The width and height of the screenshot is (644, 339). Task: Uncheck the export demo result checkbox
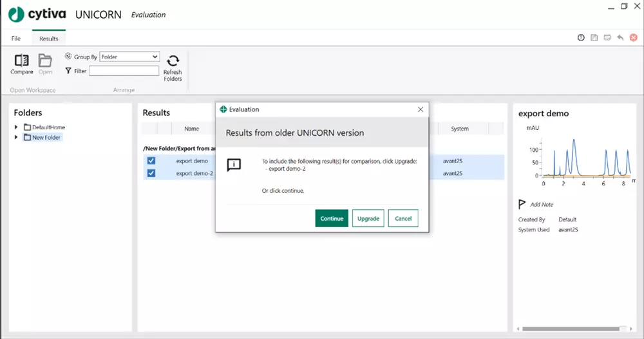(x=151, y=161)
